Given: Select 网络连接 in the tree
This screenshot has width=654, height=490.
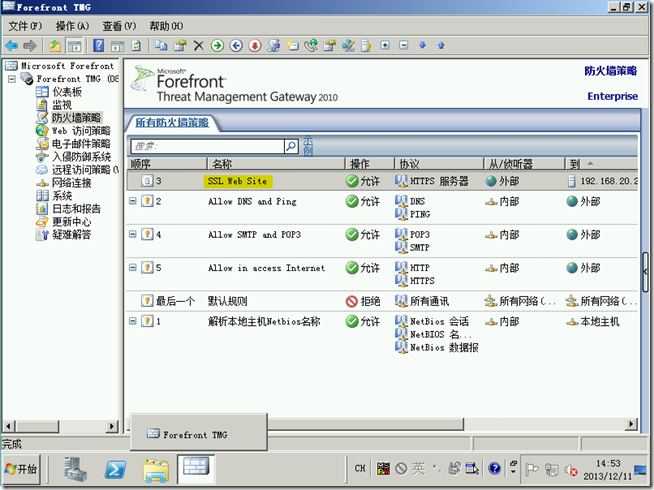Looking at the screenshot, I should 71,183.
